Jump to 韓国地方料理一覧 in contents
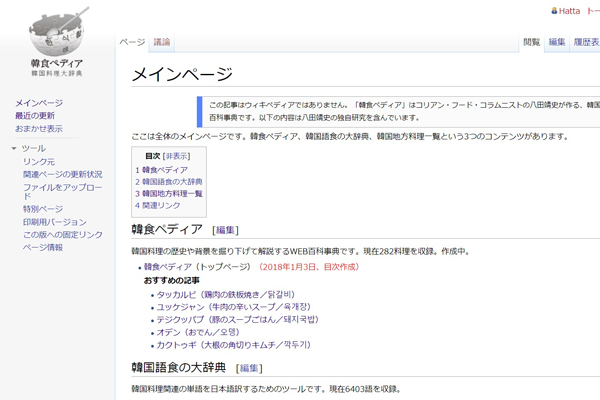This screenshot has width=600, height=400. pos(172,193)
